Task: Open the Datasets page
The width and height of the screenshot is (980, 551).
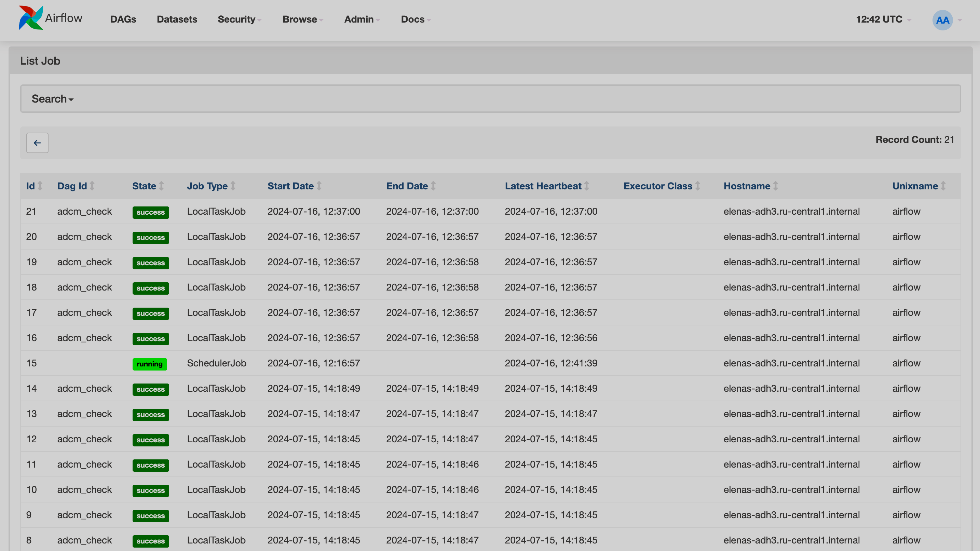Action: click(x=177, y=19)
